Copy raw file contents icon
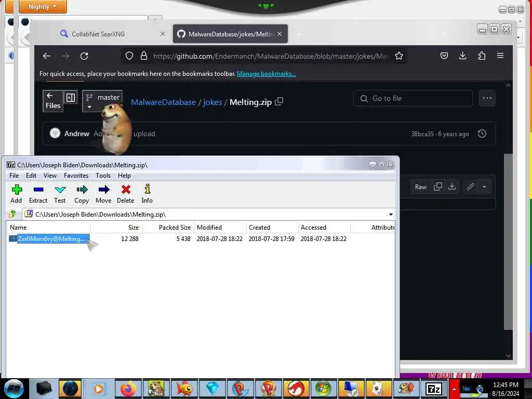The height and width of the screenshot is (399, 532). [437, 187]
